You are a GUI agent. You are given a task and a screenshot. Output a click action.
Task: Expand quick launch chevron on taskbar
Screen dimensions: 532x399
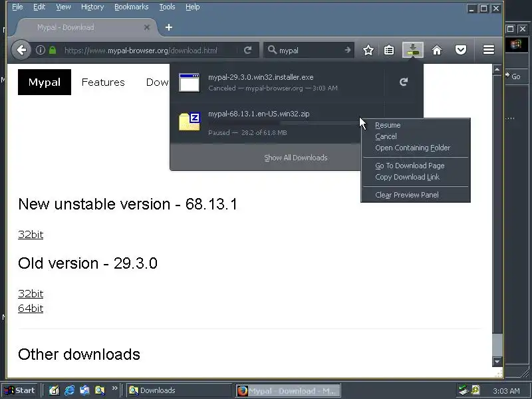tap(114, 388)
